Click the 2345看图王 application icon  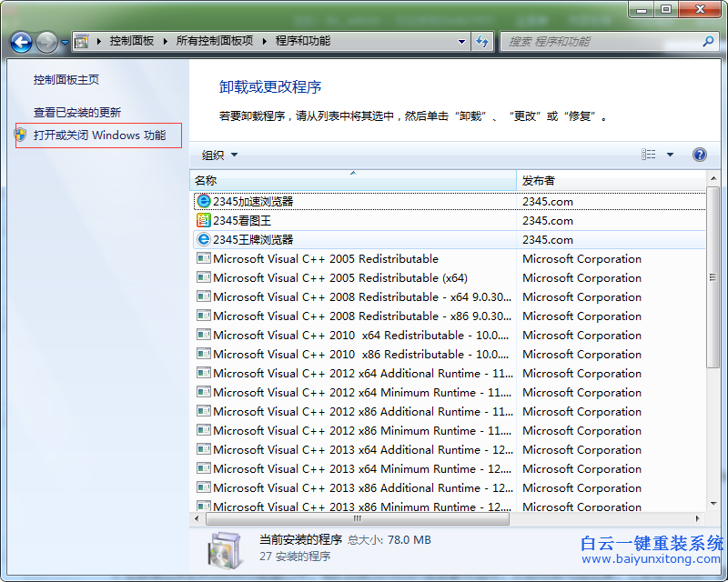[x=204, y=220]
